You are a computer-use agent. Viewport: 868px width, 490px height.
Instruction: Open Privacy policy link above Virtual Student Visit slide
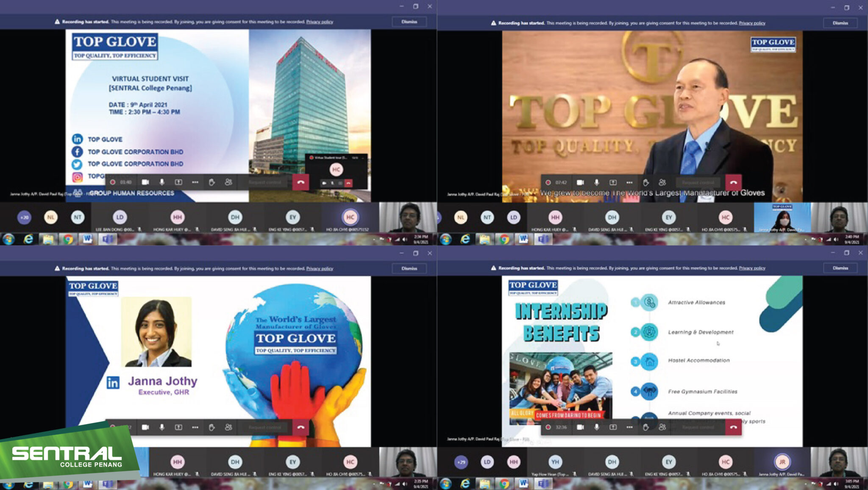point(320,22)
